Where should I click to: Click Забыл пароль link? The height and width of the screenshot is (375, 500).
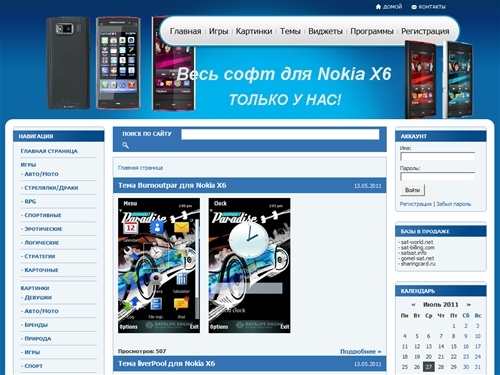[454, 204]
